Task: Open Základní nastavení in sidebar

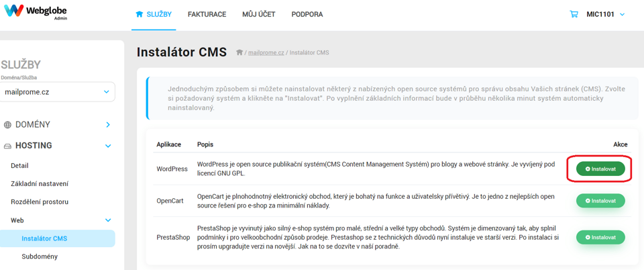Action: click(40, 184)
